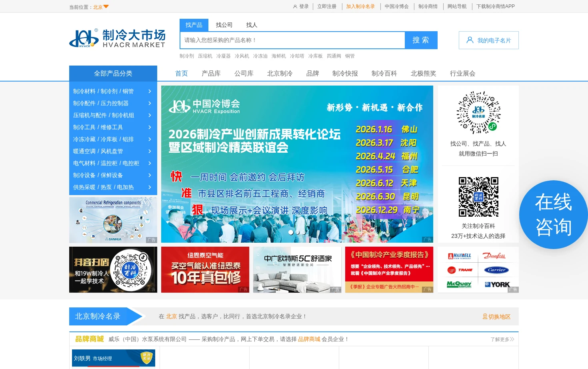Expand 电气材料 / 温控柜 / 电控柜 chevron

coord(150,163)
